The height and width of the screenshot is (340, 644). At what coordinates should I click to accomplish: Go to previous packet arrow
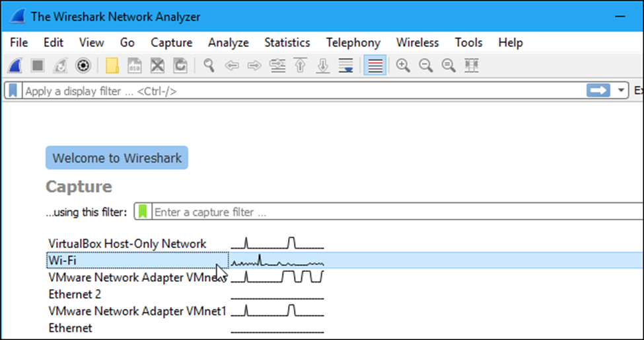point(232,65)
